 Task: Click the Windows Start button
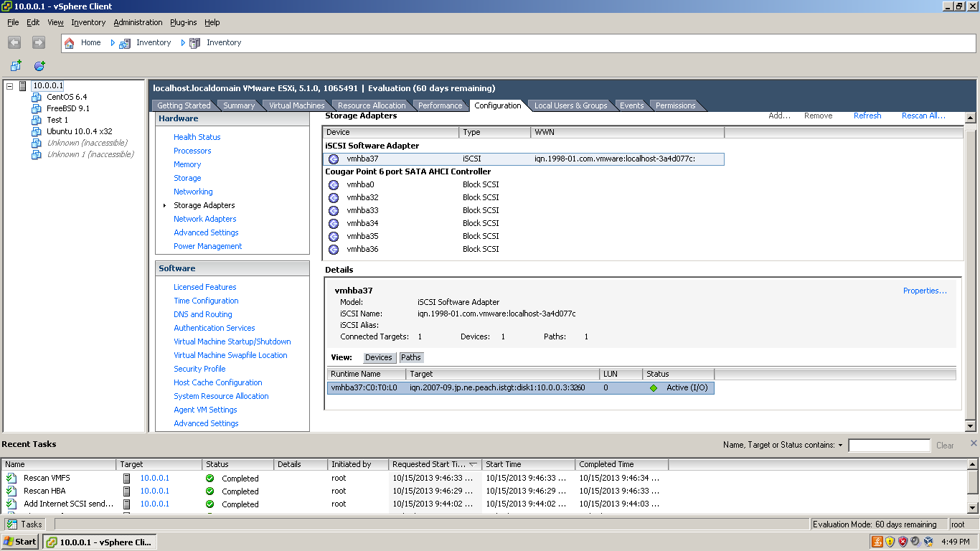pos(21,542)
